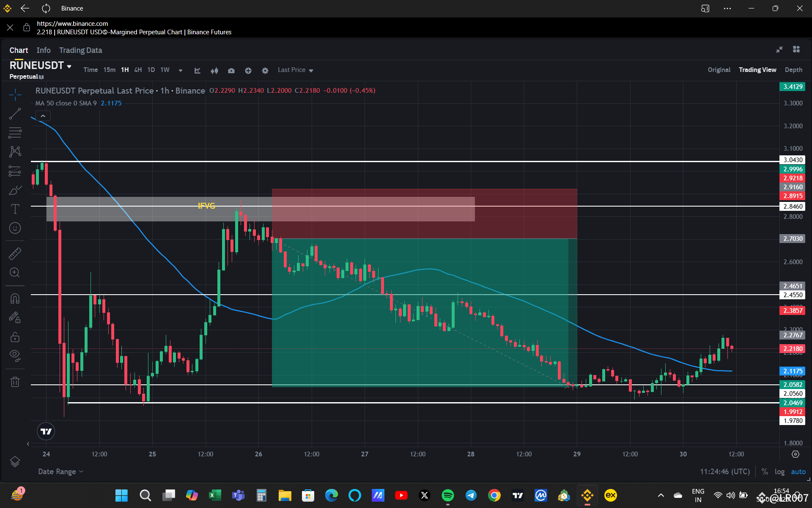Screen dimensions: 812x508
Task: Reload the Binance page
Action: (46, 8)
